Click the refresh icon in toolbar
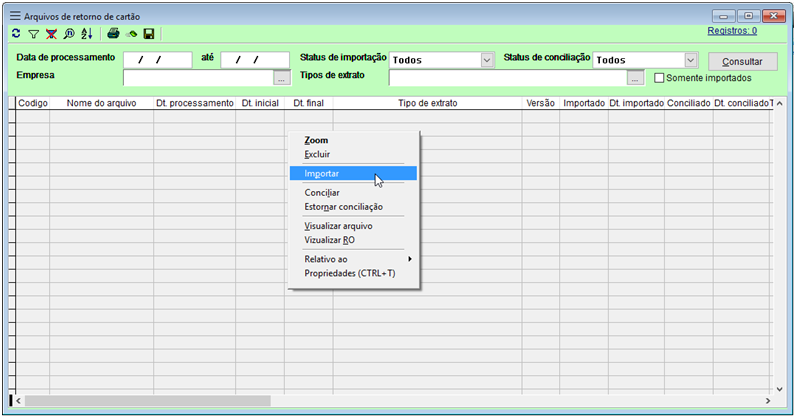This screenshot has height=417, width=794. pyautogui.click(x=16, y=34)
